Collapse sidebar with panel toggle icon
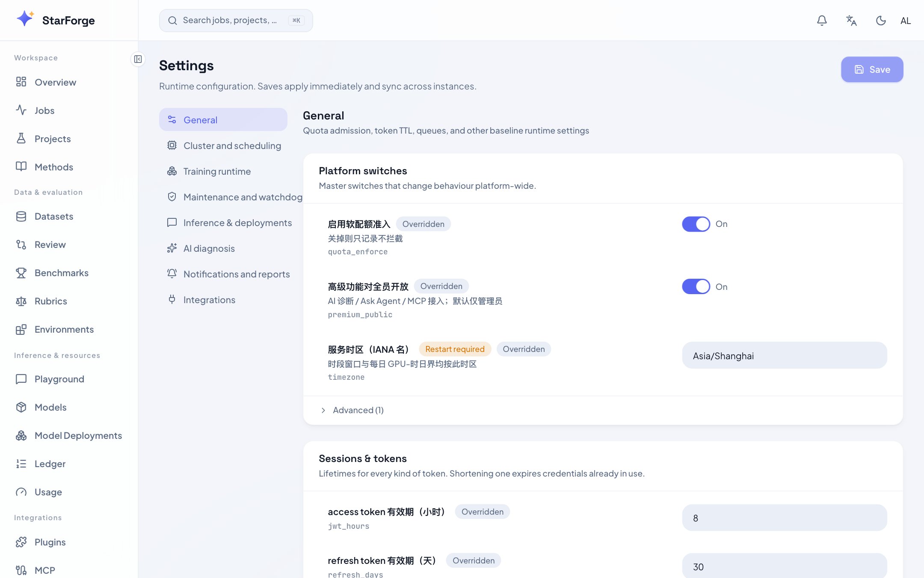Screen dimensions: 924x578 [138, 59]
